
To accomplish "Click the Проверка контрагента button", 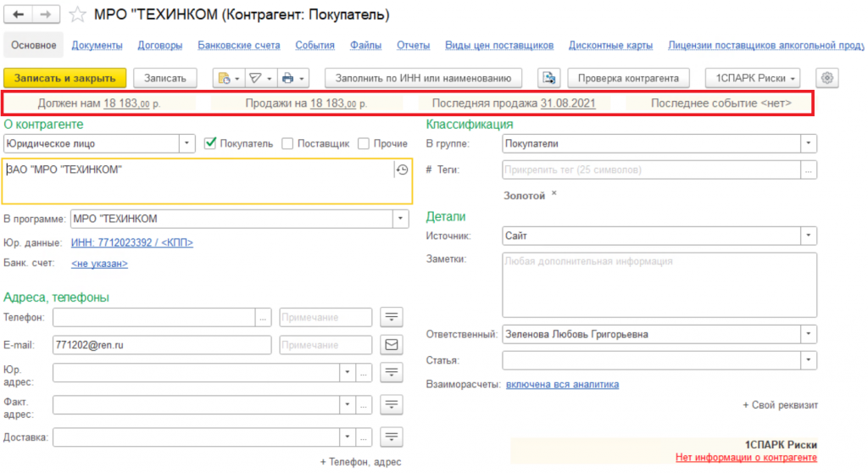I will click(628, 78).
